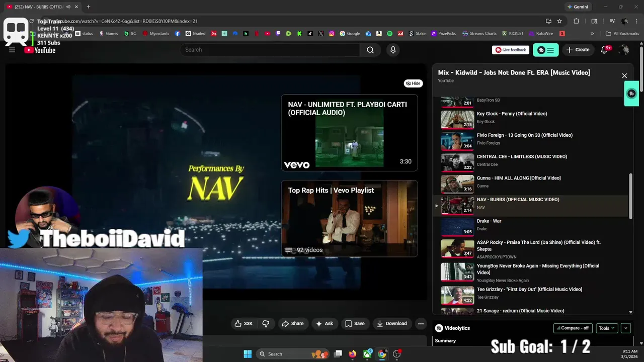Viewport: 644px width, 362px height.
Task: Like the video with thumbs up
Action: [244, 324]
